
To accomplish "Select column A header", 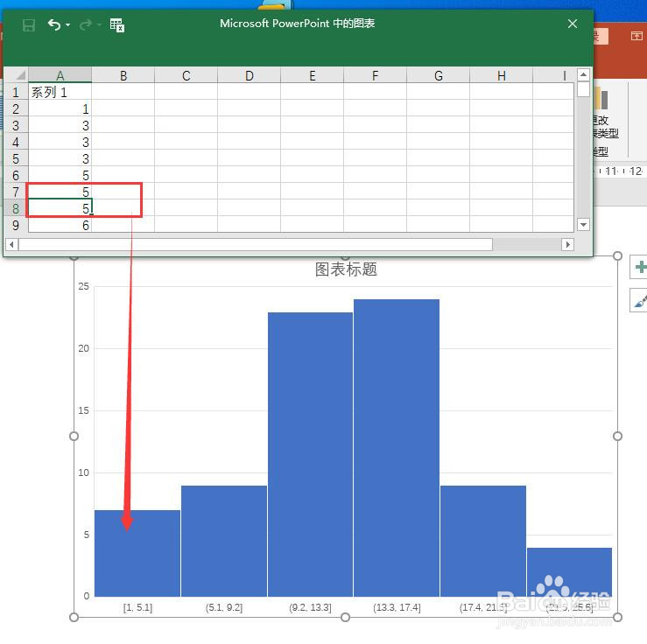I will [60, 75].
